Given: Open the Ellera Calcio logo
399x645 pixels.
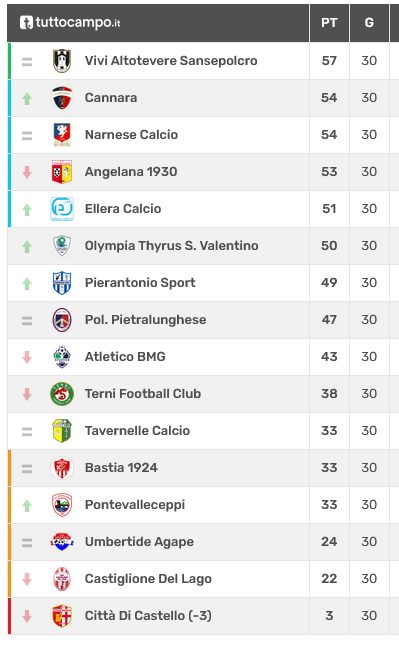Looking at the screenshot, I should (62, 209).
